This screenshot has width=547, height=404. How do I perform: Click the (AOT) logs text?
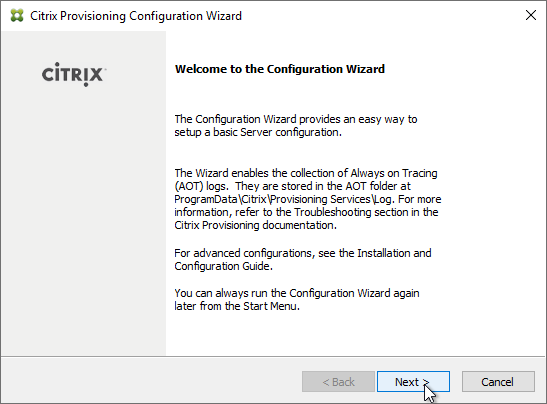tap(201, 186)
